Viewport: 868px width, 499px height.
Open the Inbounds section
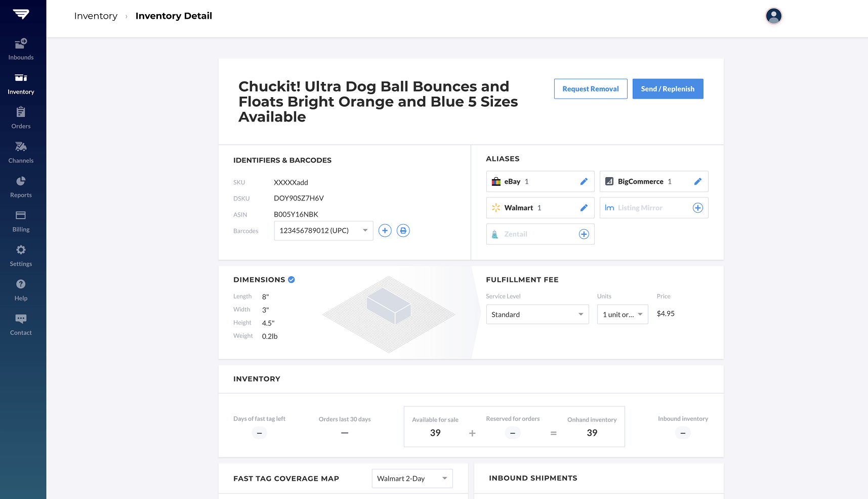tap(21, 50)
